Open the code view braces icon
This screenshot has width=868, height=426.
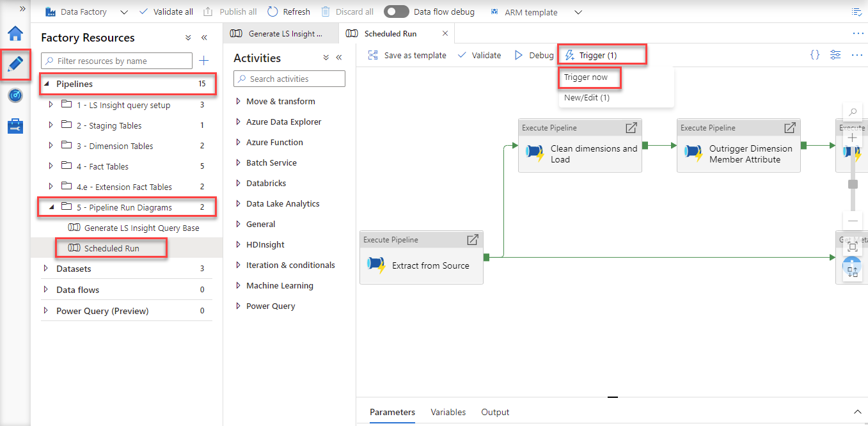[x=814, y=55]
